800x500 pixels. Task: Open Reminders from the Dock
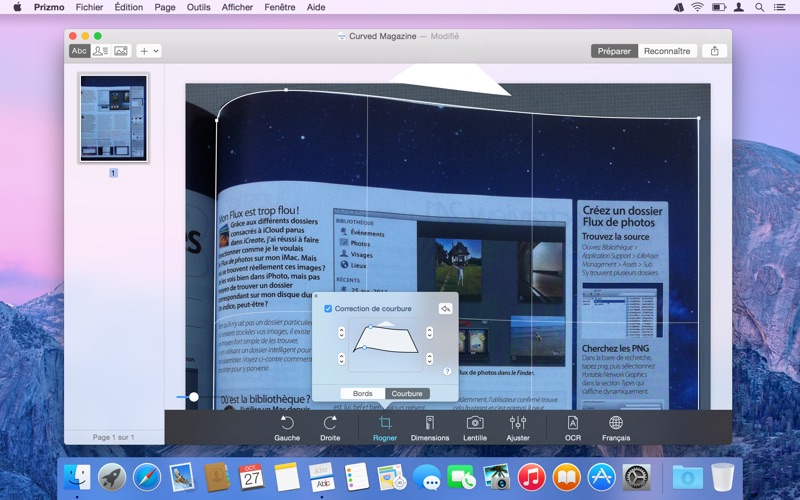tap(357, 477)
